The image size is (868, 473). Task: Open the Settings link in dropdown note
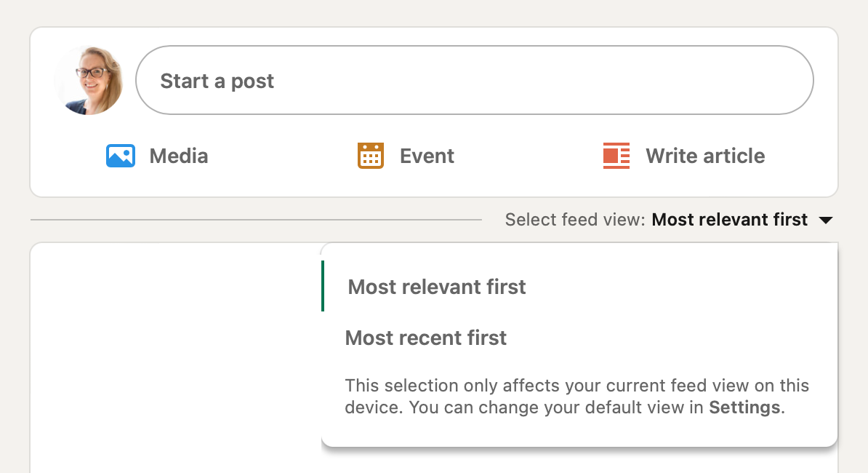(744, 408)
